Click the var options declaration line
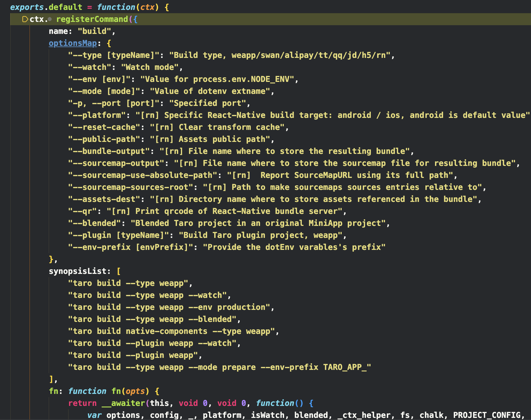The image size is (531, 420). [x=306, y=415]
